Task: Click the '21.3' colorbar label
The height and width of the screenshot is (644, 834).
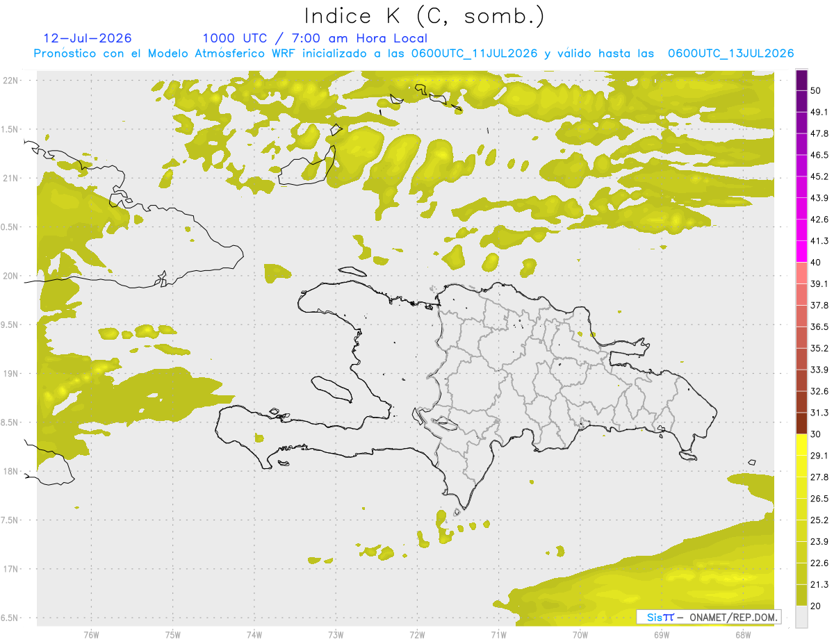Action: (819, 584)
